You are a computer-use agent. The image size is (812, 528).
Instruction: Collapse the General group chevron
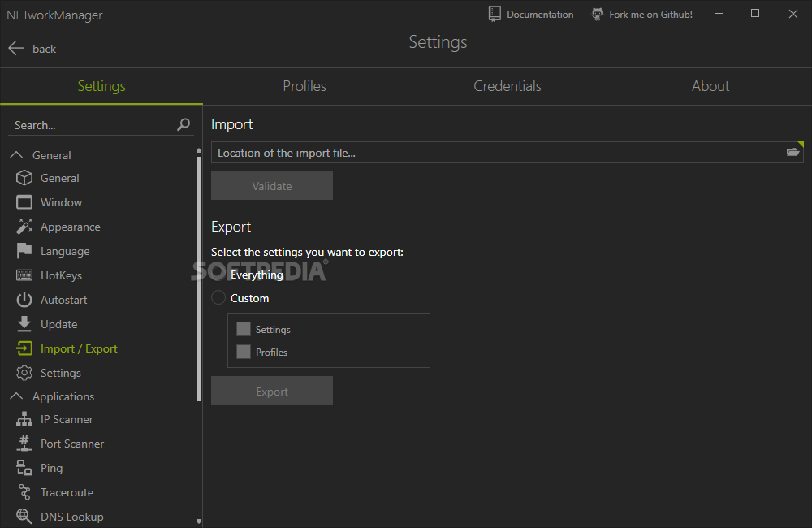16,155
